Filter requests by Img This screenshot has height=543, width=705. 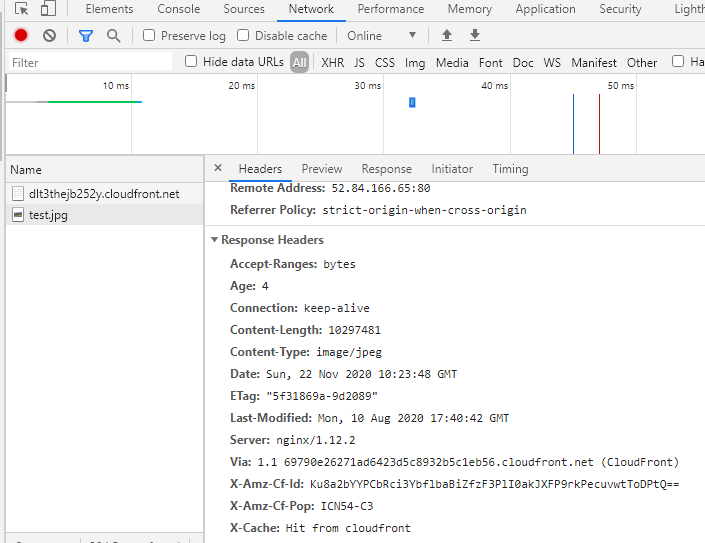click(x=415, y=63)
